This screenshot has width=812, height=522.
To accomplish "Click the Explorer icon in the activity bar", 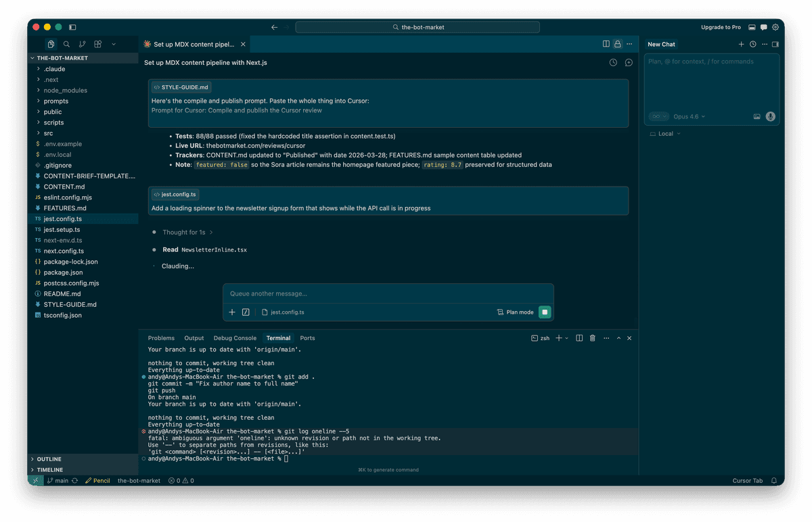I will point(51,43).
